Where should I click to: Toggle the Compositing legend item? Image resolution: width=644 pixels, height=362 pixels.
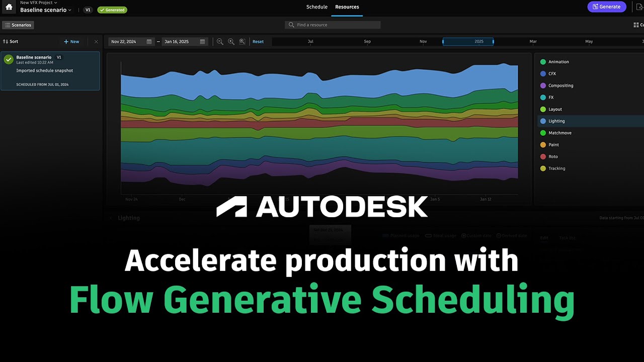click(560, 85)
